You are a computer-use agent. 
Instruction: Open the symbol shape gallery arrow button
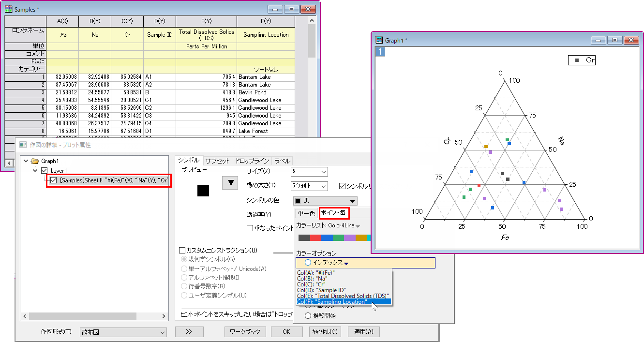coord(231,182)
